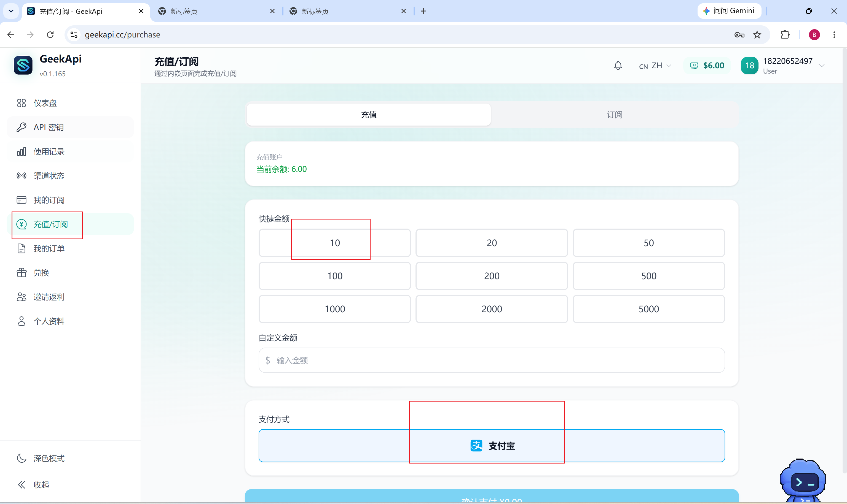Reload the current page
847x504 pixels.
point(50,35)
